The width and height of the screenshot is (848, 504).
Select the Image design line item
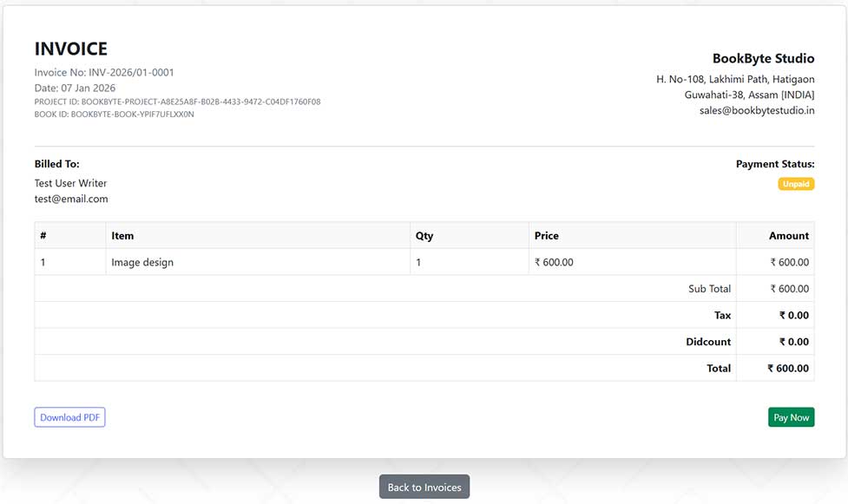(142, 262)
